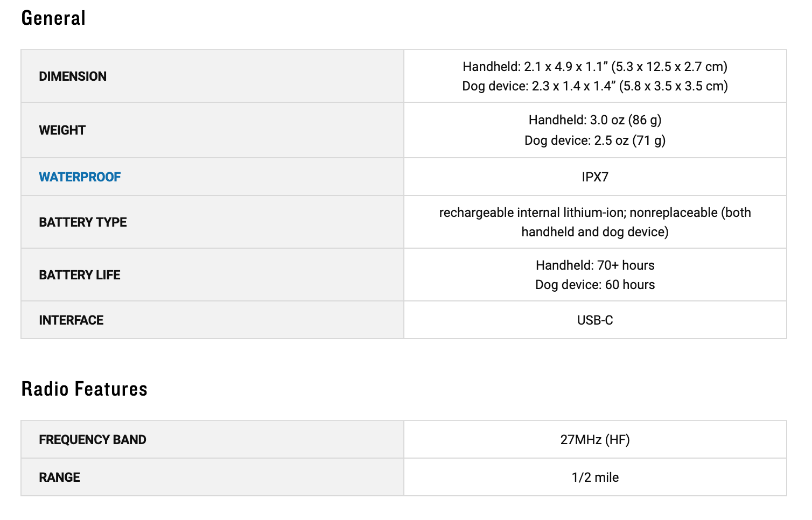Click the 27MHz (HF) frequency value
The image size is (812, 520).
coord(594,440)
